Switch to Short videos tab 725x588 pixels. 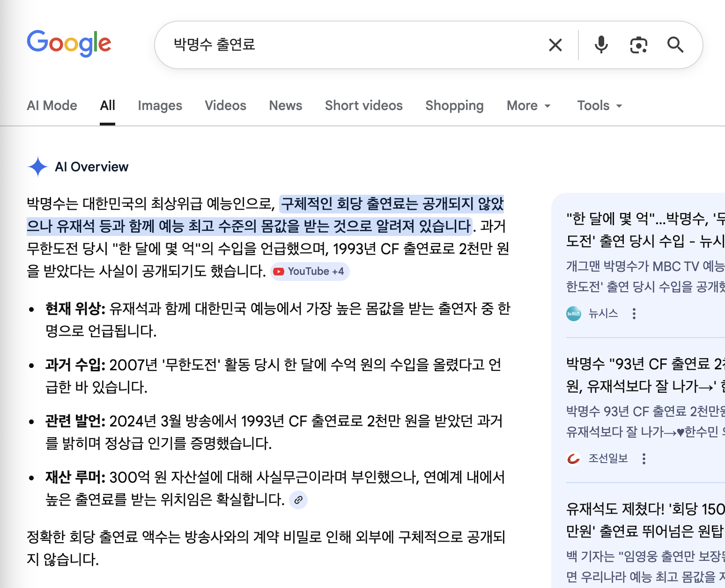pyautogui.click(x=364, y=106)
